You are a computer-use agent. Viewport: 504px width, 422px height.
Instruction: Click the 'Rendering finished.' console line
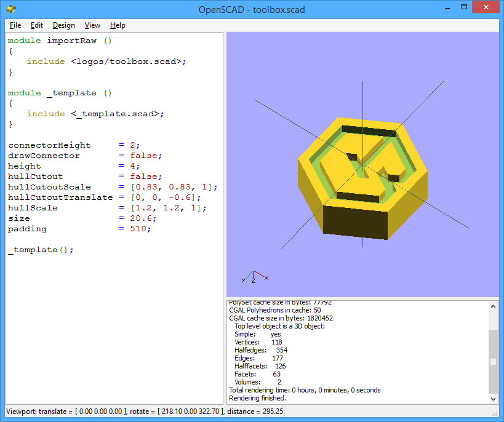click(257, 398)
